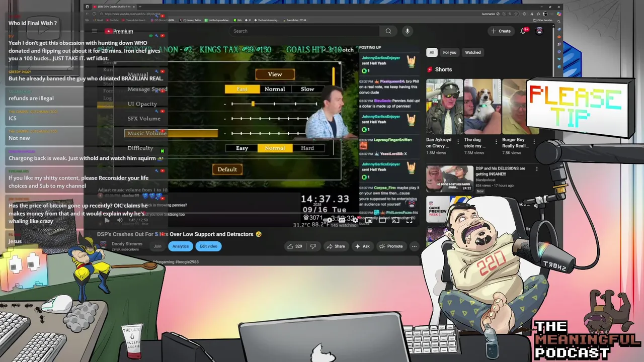Viewport: 644px width, 362px height.
Task: Click the Ask button below the video
Action: [362, 246]
